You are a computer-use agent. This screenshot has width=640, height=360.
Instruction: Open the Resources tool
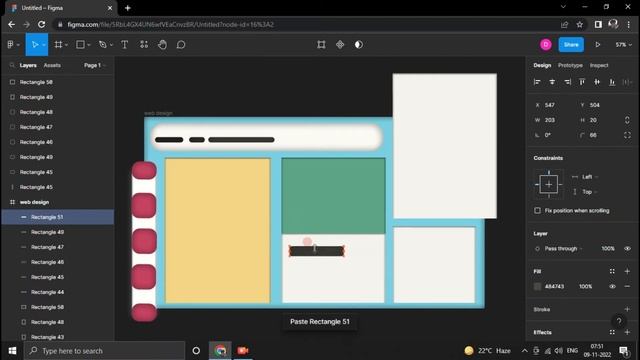coord(144,44)
